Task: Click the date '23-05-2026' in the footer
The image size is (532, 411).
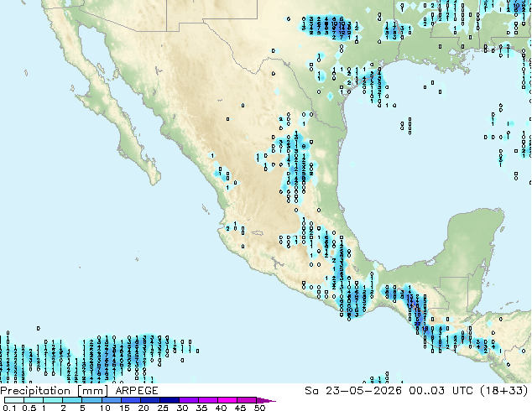Action: pos(363,391)
